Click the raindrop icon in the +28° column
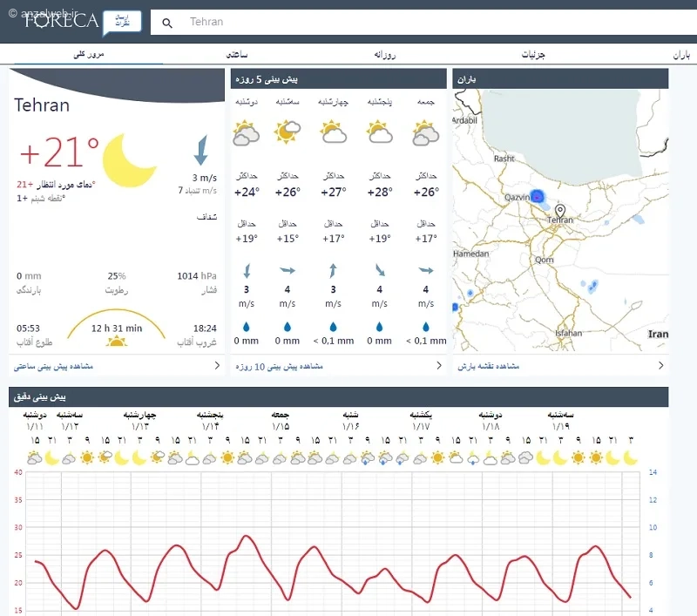Image resolution: width=697 pixels, height=616 pixels. point(379,327)
